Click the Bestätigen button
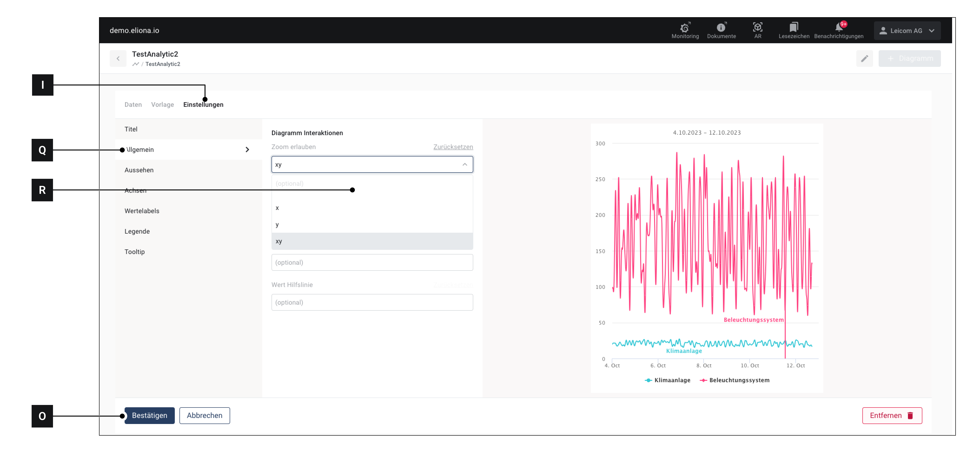Viewport: 980px width, 450px height. 149,415
